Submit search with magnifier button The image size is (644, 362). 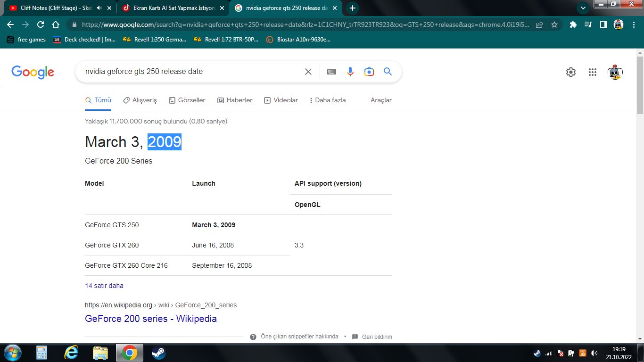pos(388,72)
